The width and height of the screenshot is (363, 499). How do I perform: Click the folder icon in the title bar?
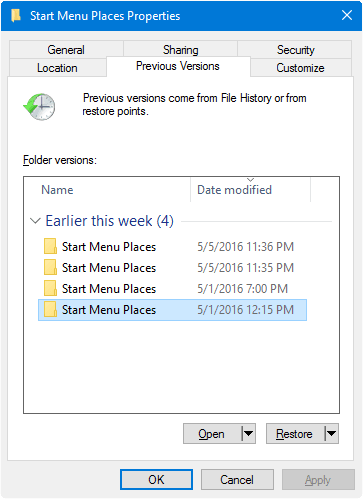tap(16, 16)
